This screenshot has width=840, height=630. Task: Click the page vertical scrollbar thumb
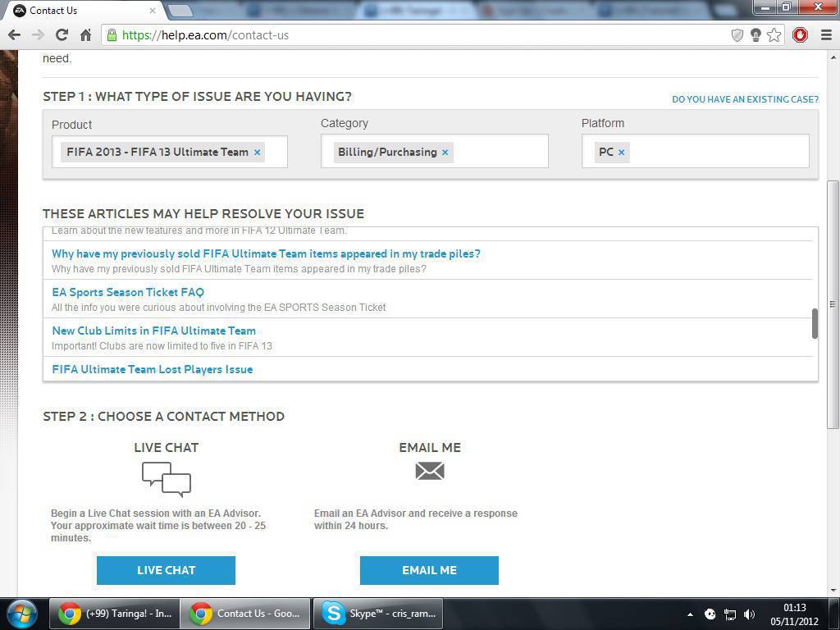pyautogui.click(x=833, y=304)
